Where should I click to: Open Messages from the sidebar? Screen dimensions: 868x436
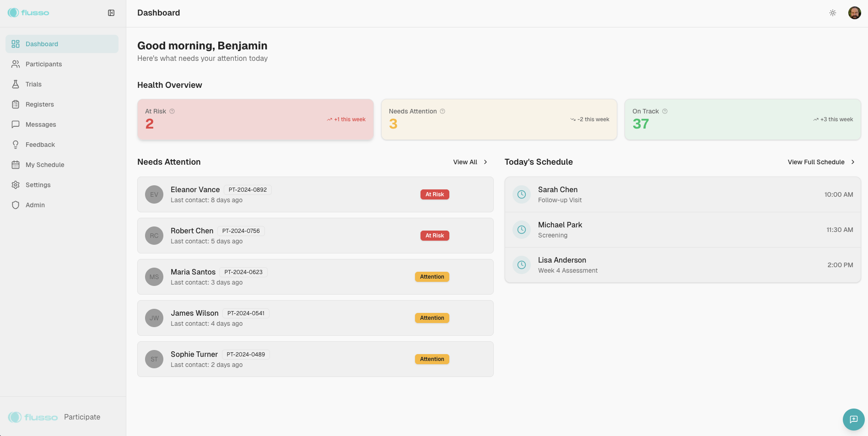40,124
